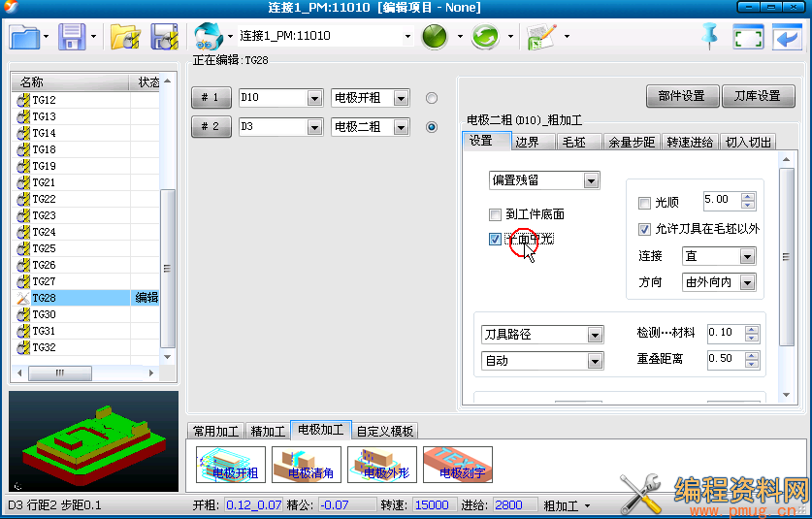Click the # 1 button
The image size is (812, 519).
(x=211, y=97)
